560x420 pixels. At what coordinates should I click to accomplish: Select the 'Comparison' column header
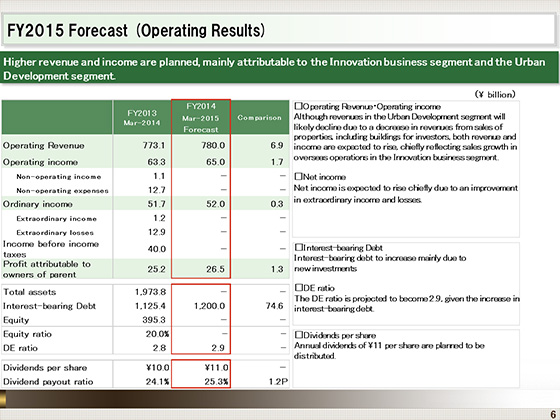(260, 118)
